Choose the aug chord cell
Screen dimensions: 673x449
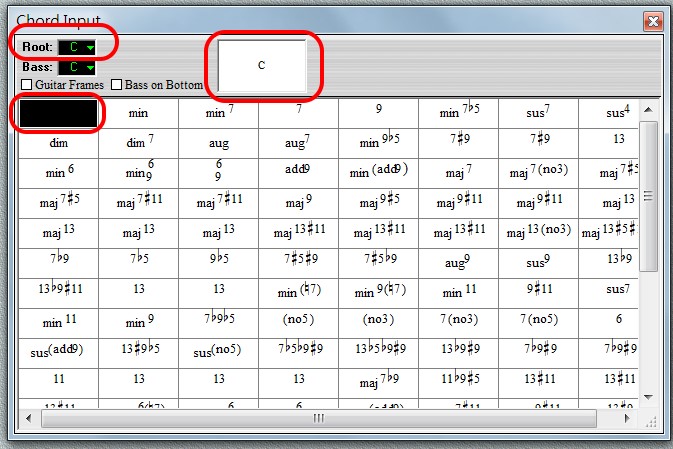(x=218, y=143)
